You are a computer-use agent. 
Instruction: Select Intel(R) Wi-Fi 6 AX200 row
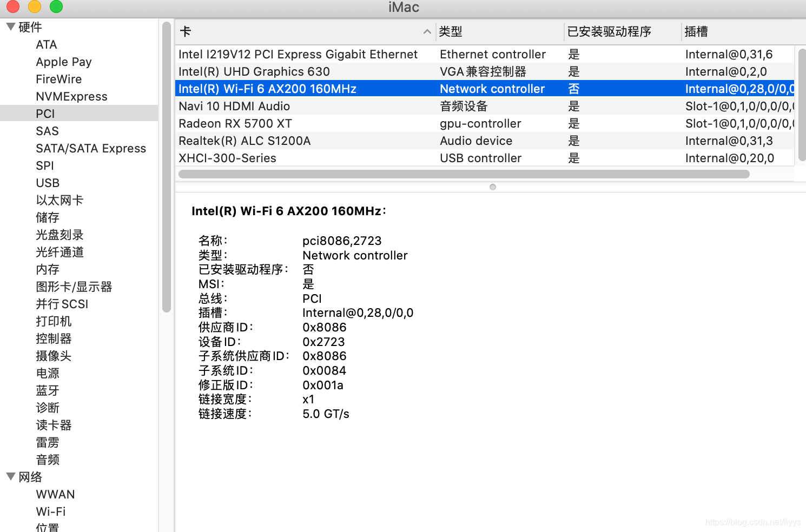click(485, 89)
